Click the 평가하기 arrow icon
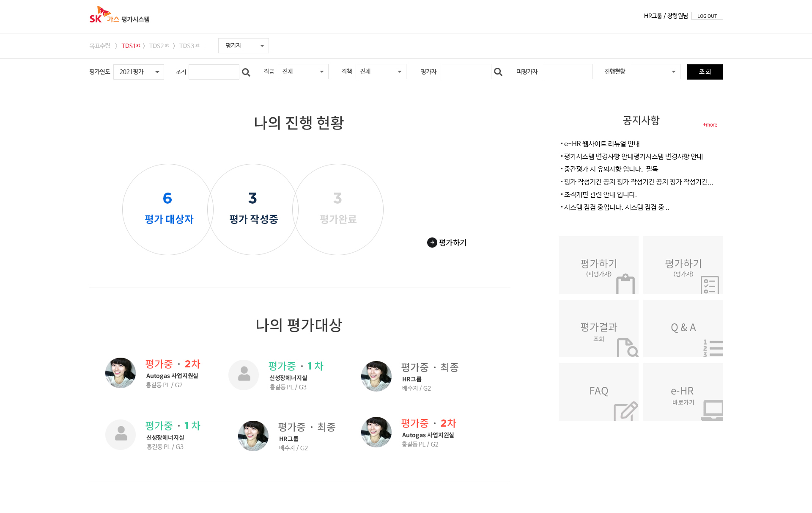This screenshot has width=812, height=513. [432, 243]
